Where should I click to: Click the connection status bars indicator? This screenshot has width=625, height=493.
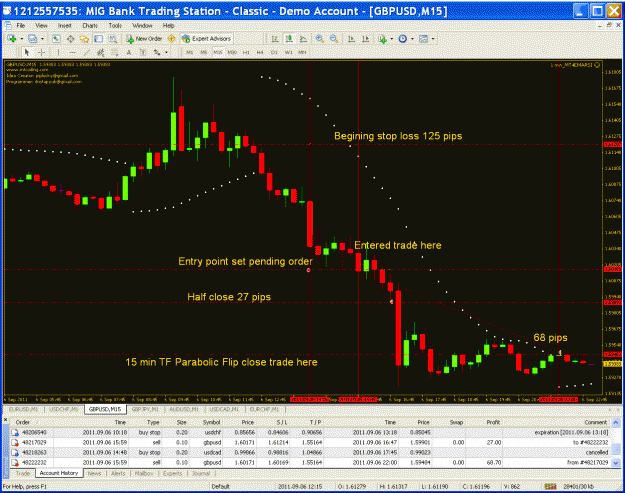tap(551, 486)
